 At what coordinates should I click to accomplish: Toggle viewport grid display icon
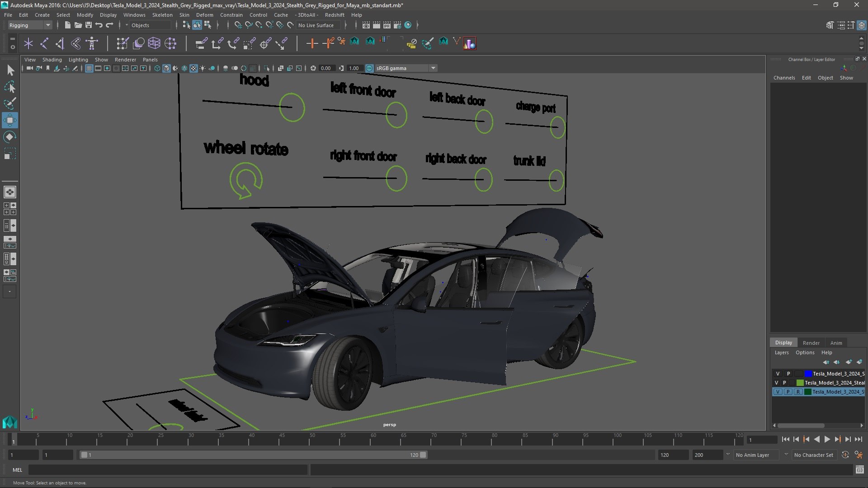coord(89,68)
